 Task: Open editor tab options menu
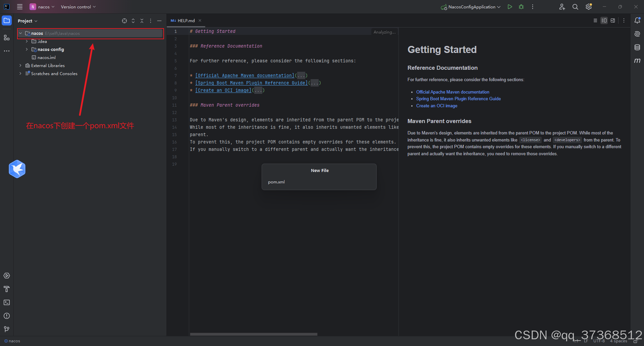tap(624, 20)
